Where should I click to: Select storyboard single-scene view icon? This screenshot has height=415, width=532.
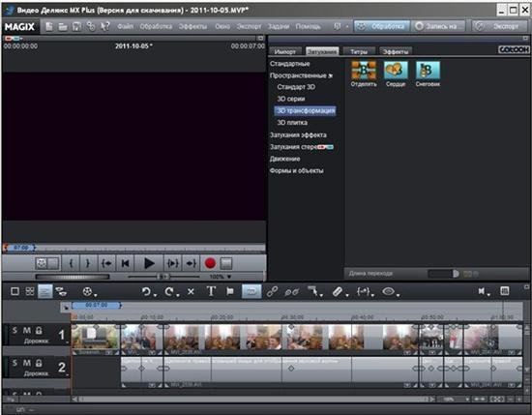click(15, 291)
